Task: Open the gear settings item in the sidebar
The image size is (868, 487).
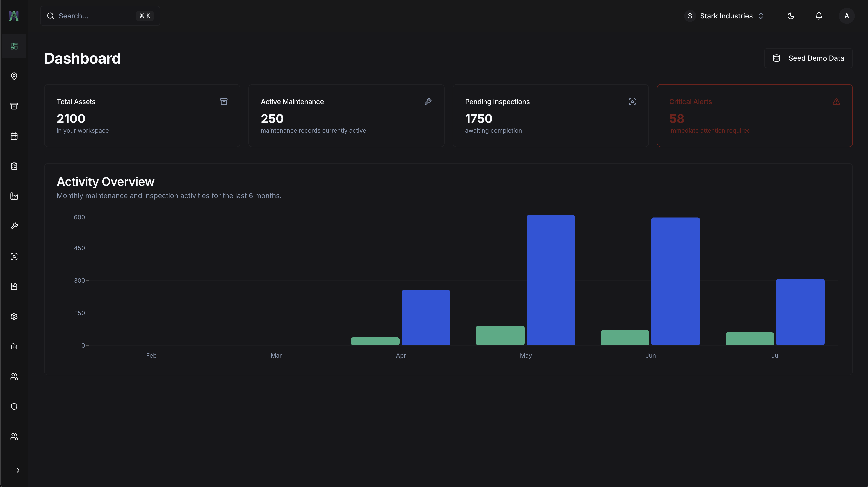Action: (x=14, y=316)
